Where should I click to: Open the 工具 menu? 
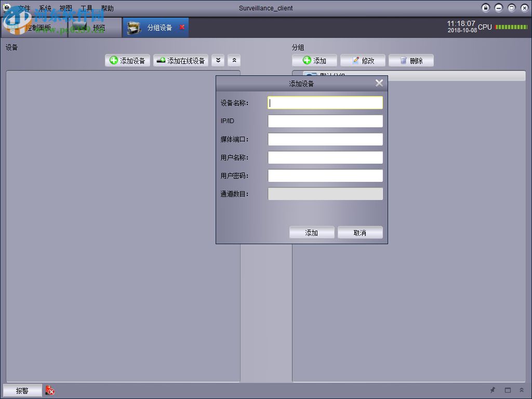click(x=86, y=8)
